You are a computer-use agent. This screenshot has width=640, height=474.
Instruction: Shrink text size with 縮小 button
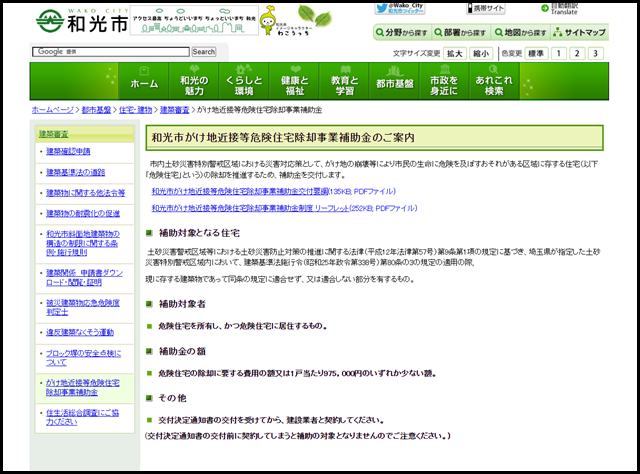coord(481,53)
